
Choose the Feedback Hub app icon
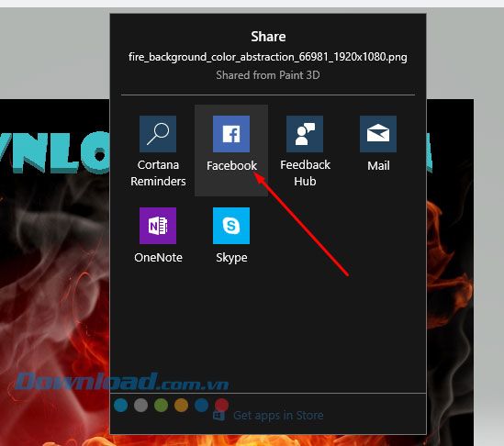tap(305, 134)
